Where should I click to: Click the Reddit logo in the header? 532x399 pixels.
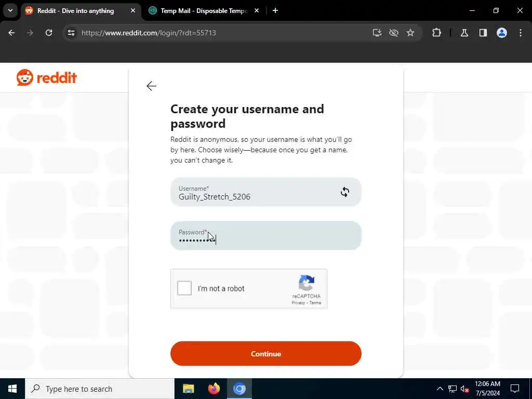(47, 78)
